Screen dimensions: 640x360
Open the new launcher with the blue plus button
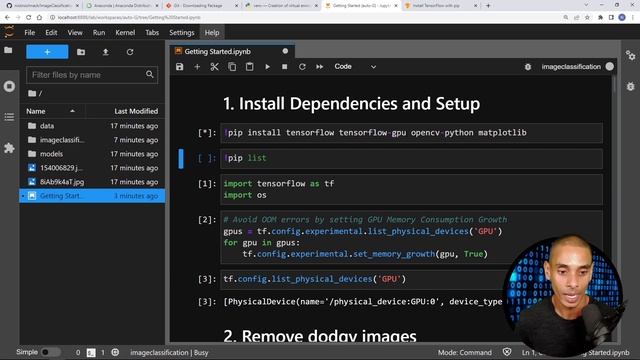(x=47, y=52)
